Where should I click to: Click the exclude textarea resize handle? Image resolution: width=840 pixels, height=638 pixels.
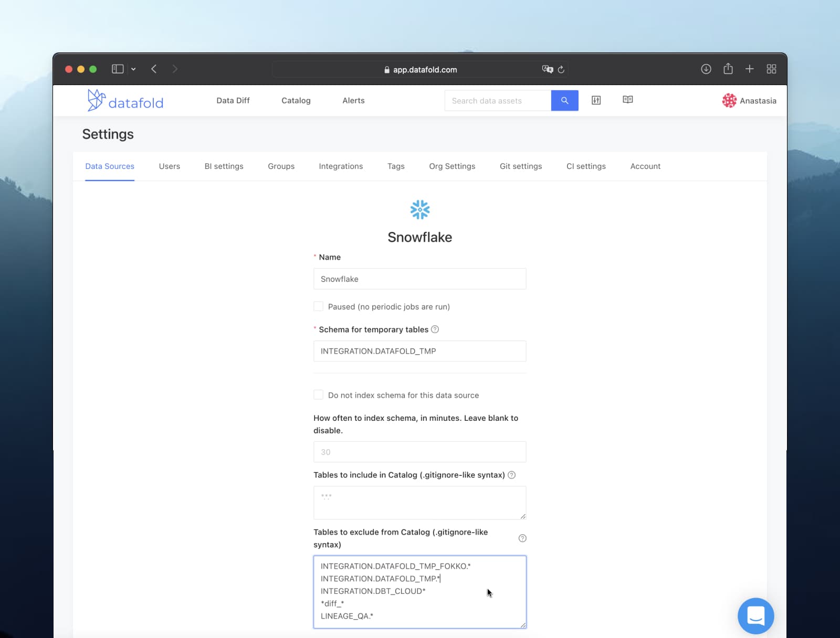click(523, 625)
